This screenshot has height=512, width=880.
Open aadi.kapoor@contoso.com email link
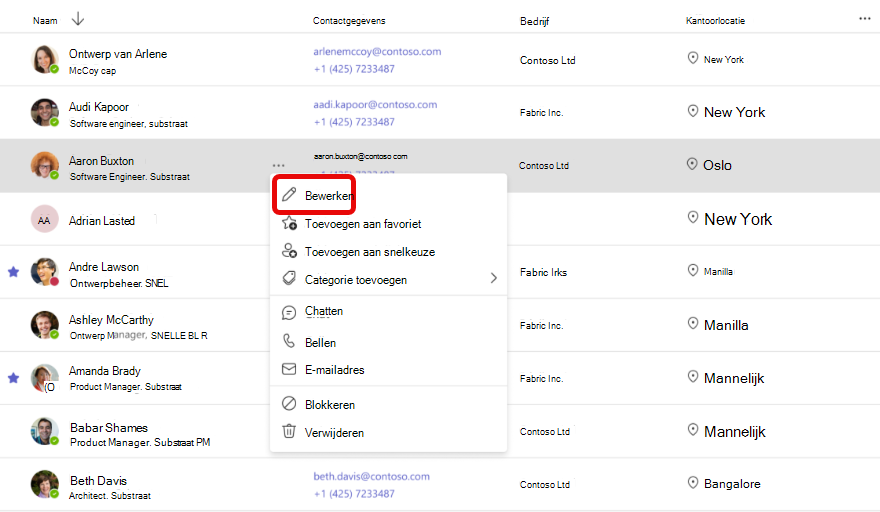point(375,104)
